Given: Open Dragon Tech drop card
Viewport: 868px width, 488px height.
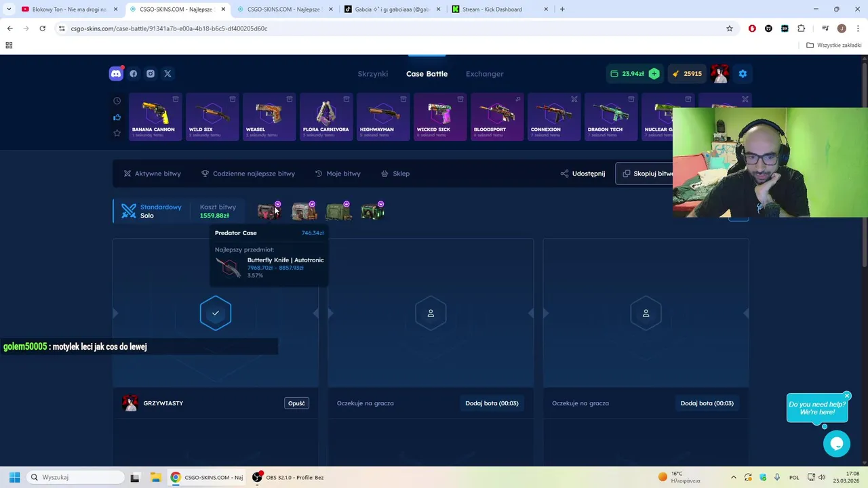Looking at the screenshot, I should (610, 117).
